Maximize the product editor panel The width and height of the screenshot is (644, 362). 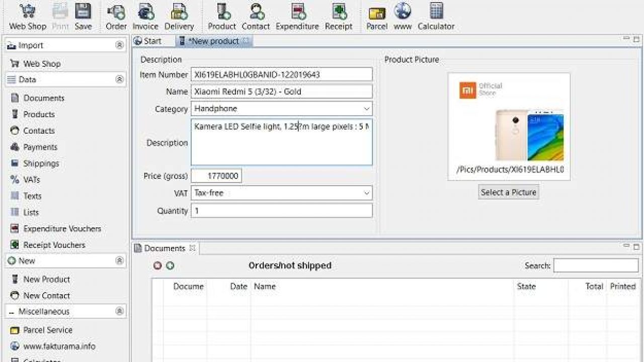tap(636, 39)
